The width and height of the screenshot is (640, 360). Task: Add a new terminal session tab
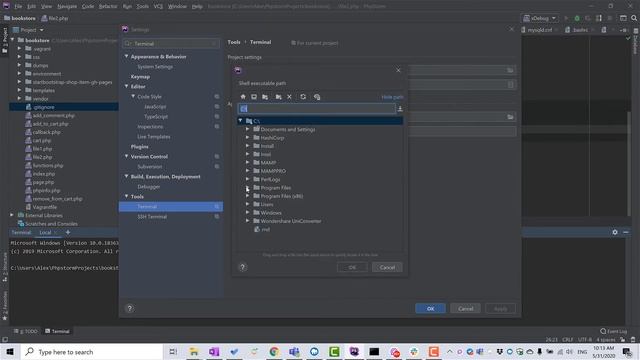pos(68,232)
